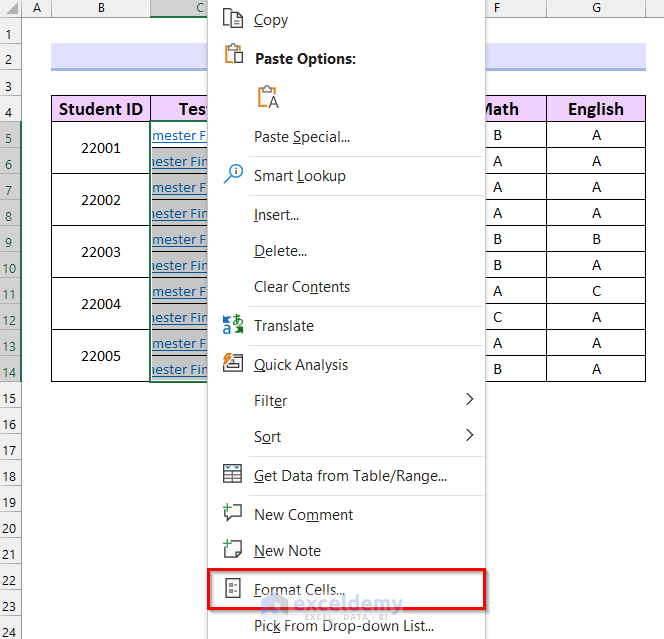
Task: Choose Delete... from context menu
Action: click(280, 251)
